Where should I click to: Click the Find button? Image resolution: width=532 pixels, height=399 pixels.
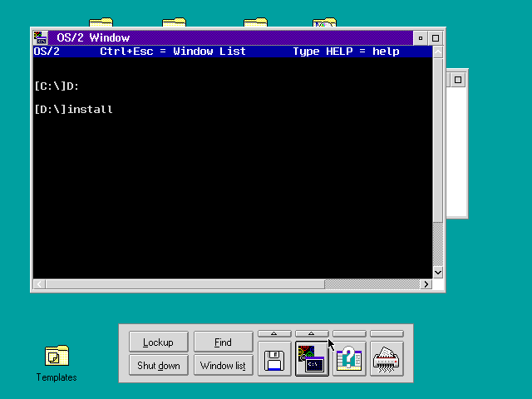coord(224,342)
